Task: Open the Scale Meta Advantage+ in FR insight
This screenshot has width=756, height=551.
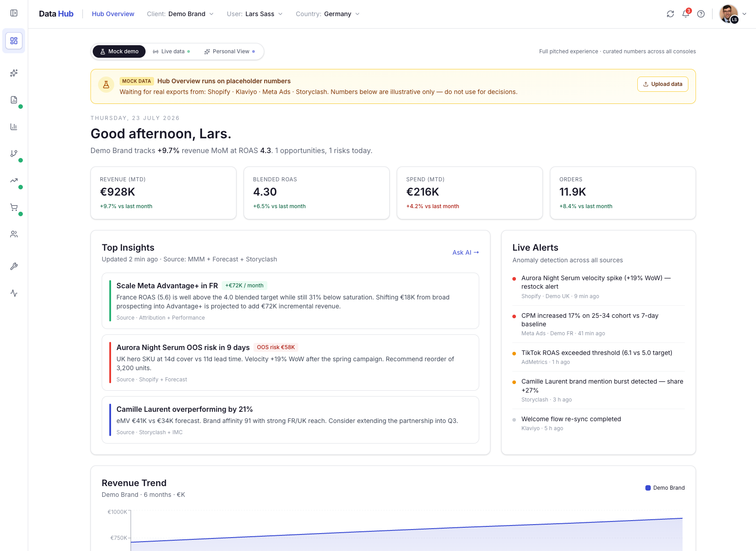Action: [x=290, y=301]
